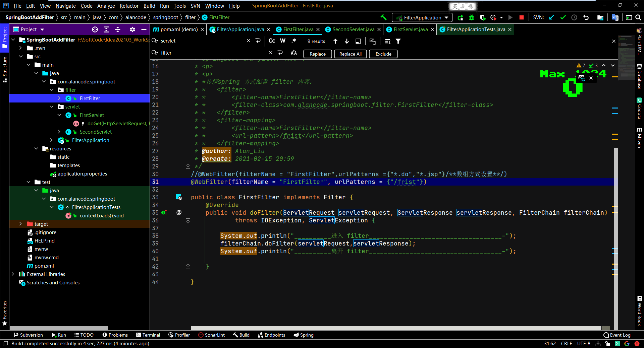The width and height of the screenshot is (644, 348).
Task: Open search history dropdown for servlet field
Action: [155, 41]
